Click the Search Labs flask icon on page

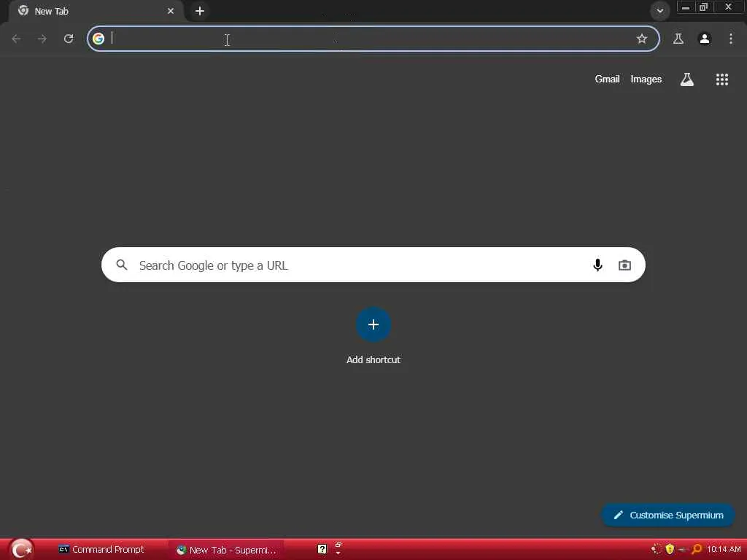point(687,79)
